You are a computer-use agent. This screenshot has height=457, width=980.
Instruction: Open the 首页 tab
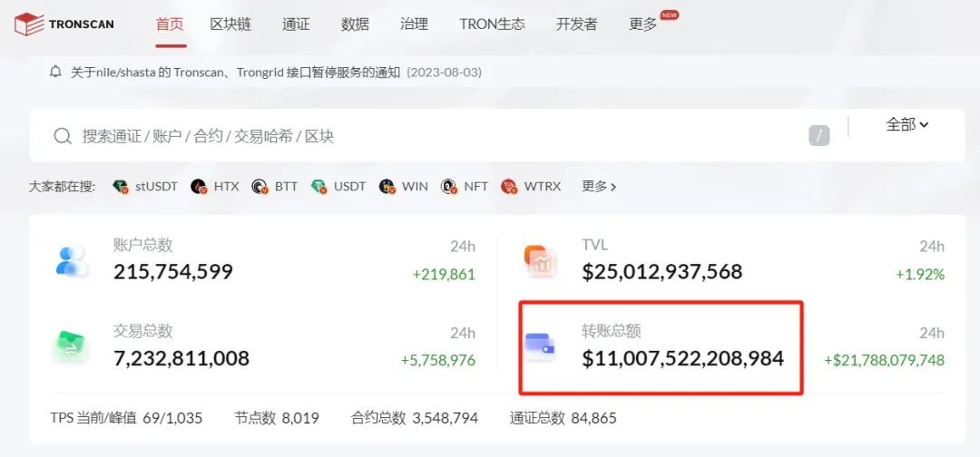pyautogui.click(x=170, y=24)
